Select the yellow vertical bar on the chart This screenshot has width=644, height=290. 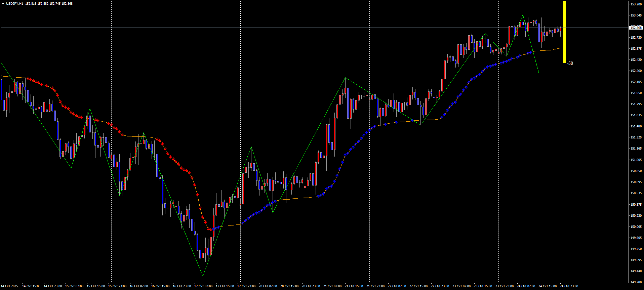[x=564, y=32]
